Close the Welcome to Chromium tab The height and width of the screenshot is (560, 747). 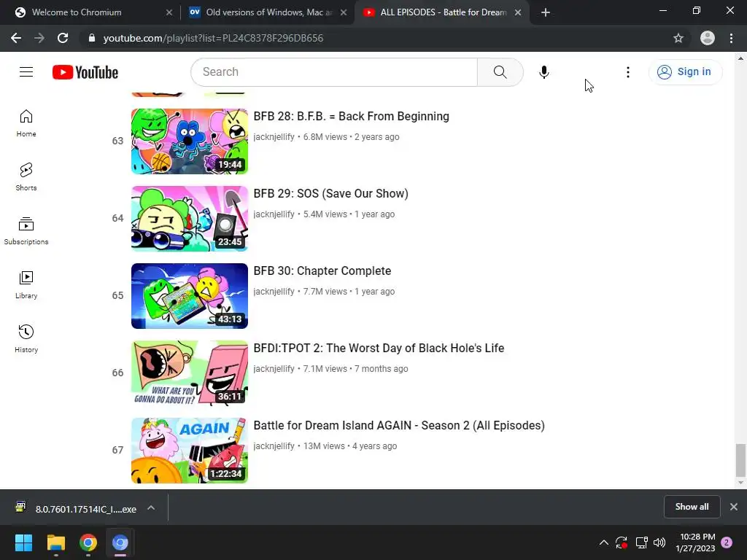(x=169, y=12)
